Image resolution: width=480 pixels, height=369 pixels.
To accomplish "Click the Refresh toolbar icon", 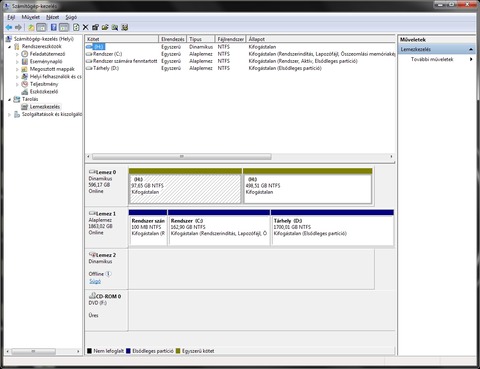I will pos(76,27).
